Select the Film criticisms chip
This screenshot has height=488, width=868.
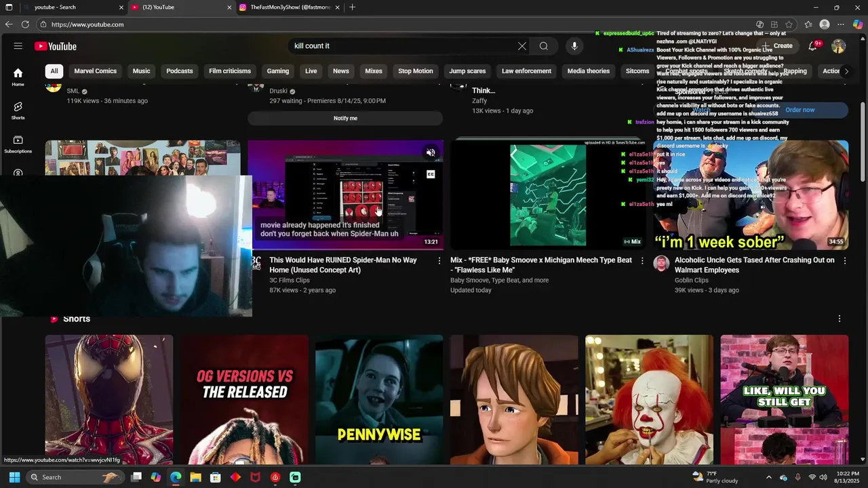[x=230, y=71]
